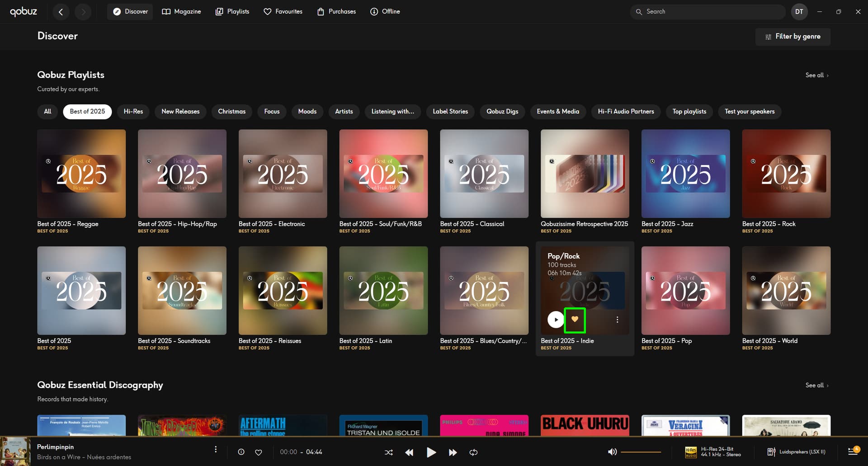Skip to the next track
Screen dimensions: 868x466
click(453, 452)
